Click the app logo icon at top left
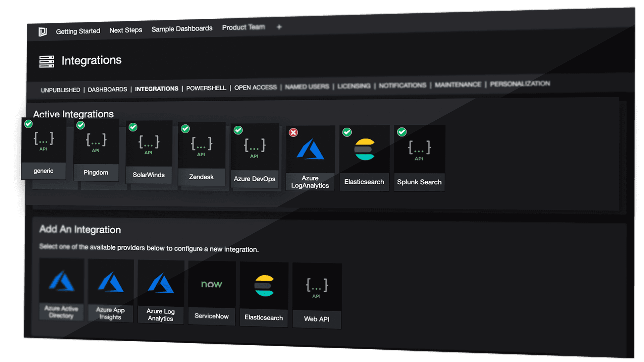 [43, 32]
